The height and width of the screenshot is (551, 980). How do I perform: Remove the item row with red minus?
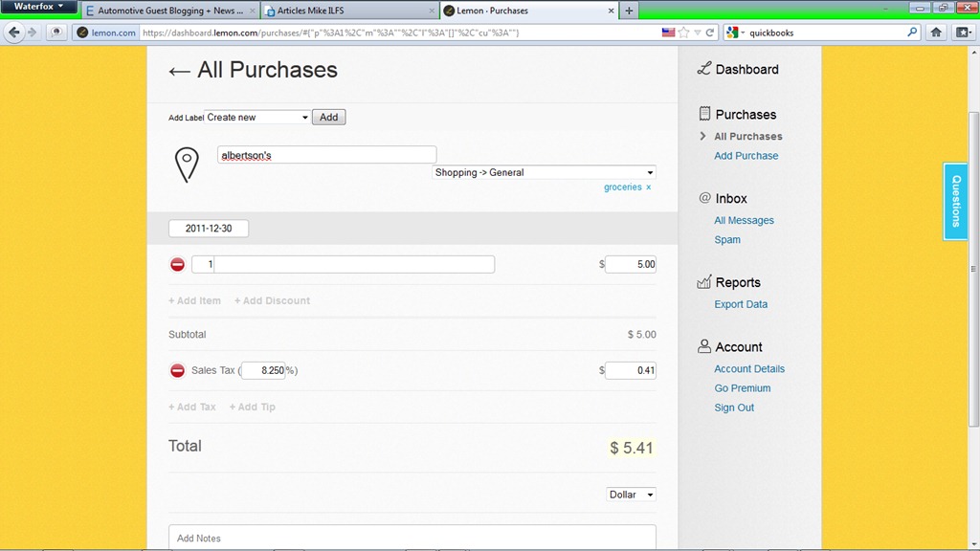(177, 264)
